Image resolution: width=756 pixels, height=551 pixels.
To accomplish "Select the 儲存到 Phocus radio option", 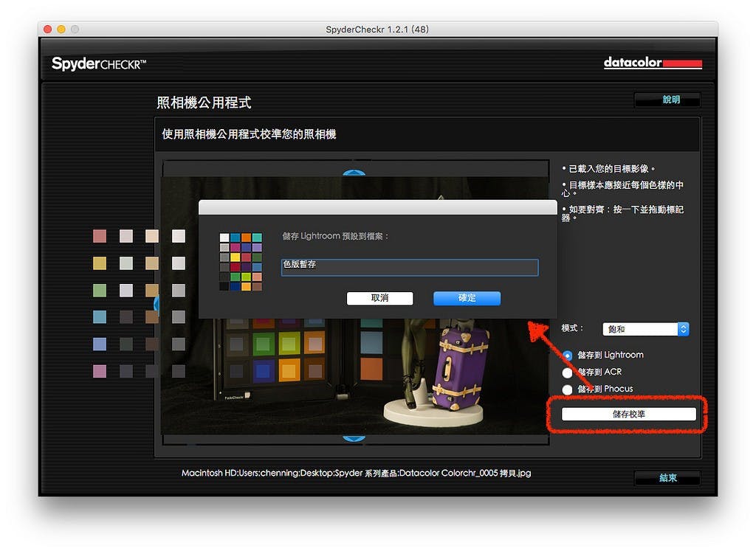I will point(568,389).
